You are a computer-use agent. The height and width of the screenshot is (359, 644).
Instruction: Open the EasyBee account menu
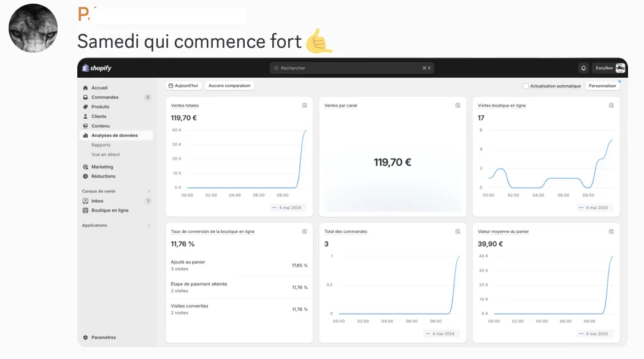tap(609, 68)
